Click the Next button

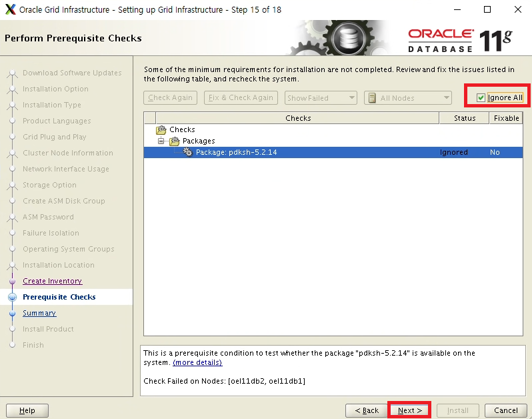coord(409,410)
